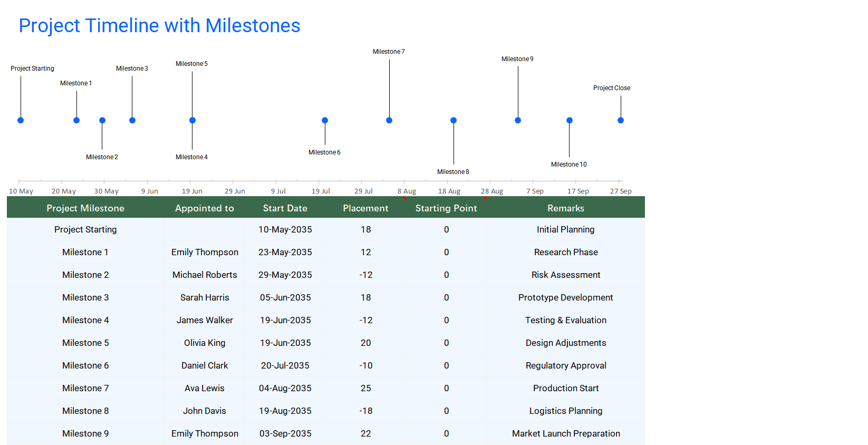Click the 04-Aug-2035 date cell
The width and height of the screenshot is (868, 445).
pos(285,388)
